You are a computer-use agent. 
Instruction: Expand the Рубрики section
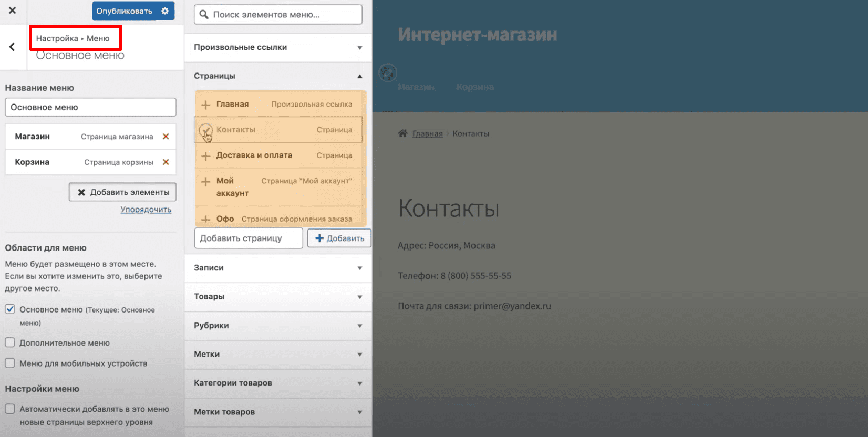click(278, 326)
